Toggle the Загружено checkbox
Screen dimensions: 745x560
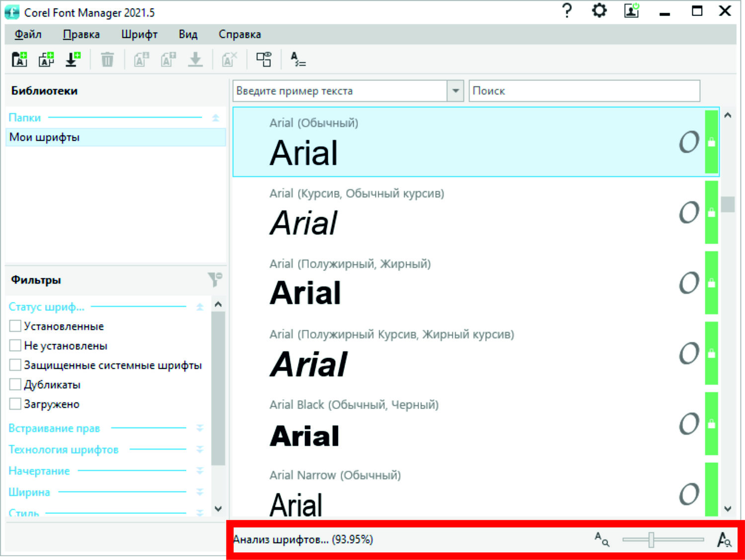(15, 404)
